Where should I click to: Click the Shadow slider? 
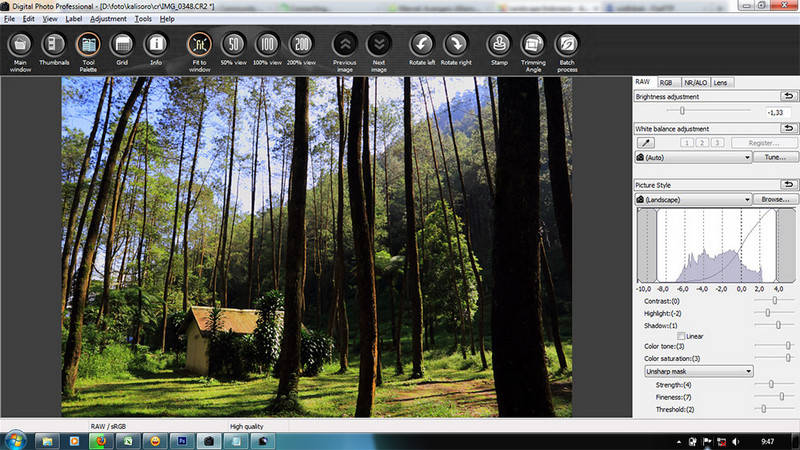773,324
